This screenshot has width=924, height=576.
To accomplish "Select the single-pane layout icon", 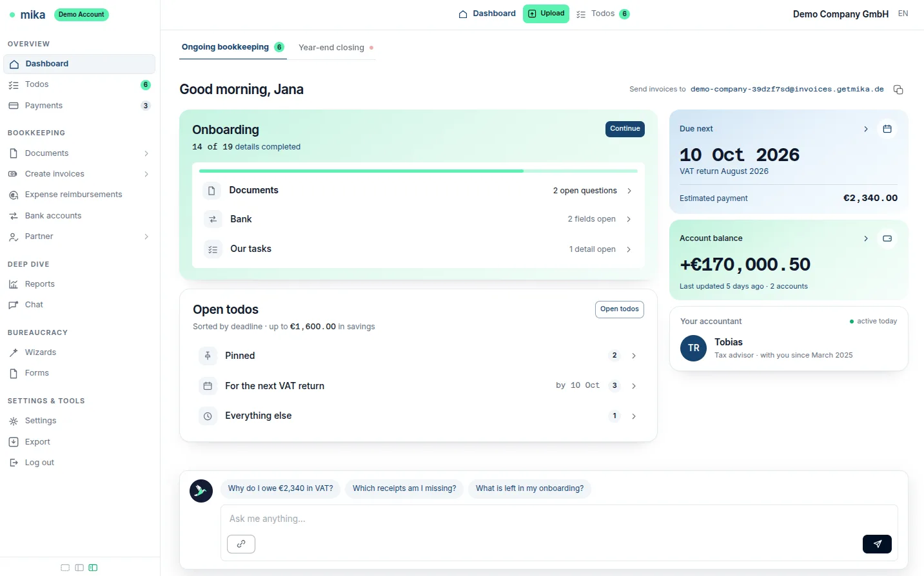I will tap(65, 568).
